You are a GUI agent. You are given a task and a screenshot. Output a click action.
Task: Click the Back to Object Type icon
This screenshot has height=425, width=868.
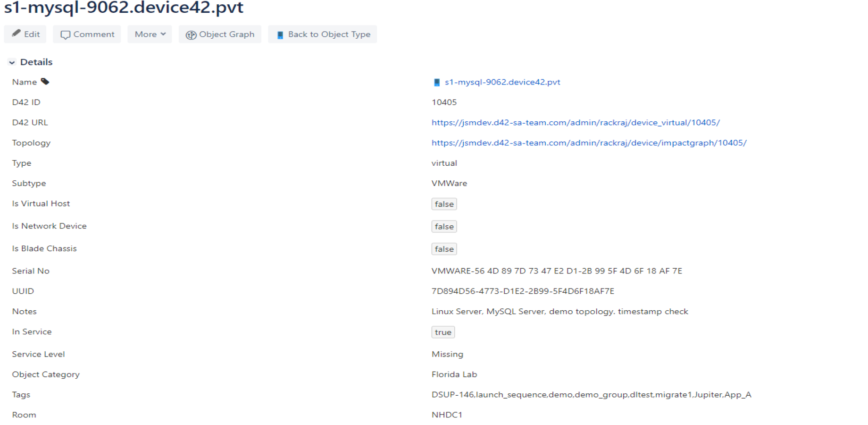pos(280,34)
